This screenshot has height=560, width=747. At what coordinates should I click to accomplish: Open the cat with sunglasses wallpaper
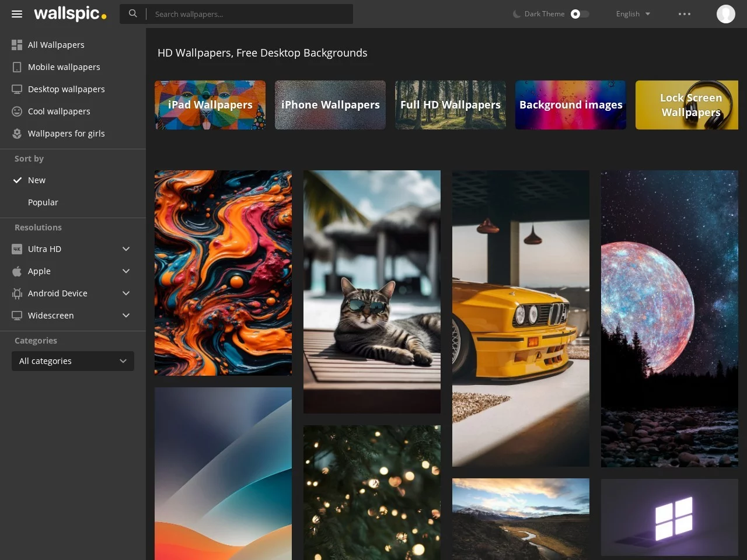[372, 292]
